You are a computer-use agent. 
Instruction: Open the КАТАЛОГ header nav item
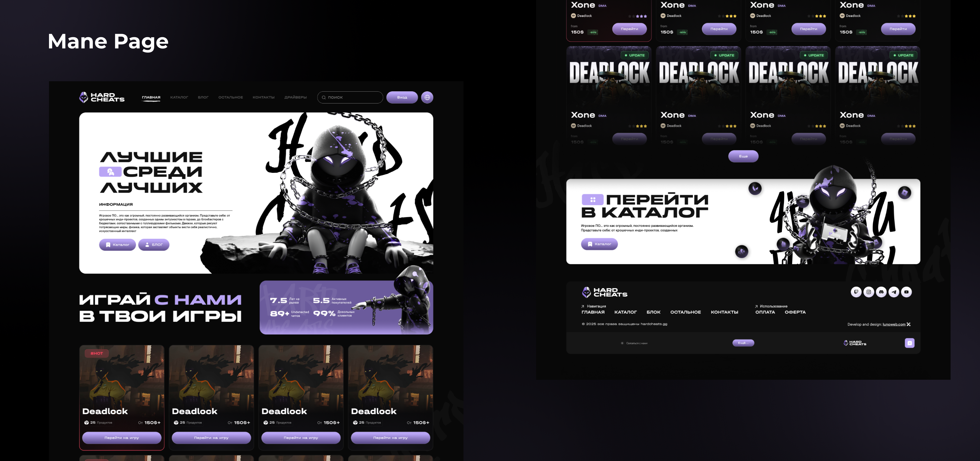tap(179, 97)
